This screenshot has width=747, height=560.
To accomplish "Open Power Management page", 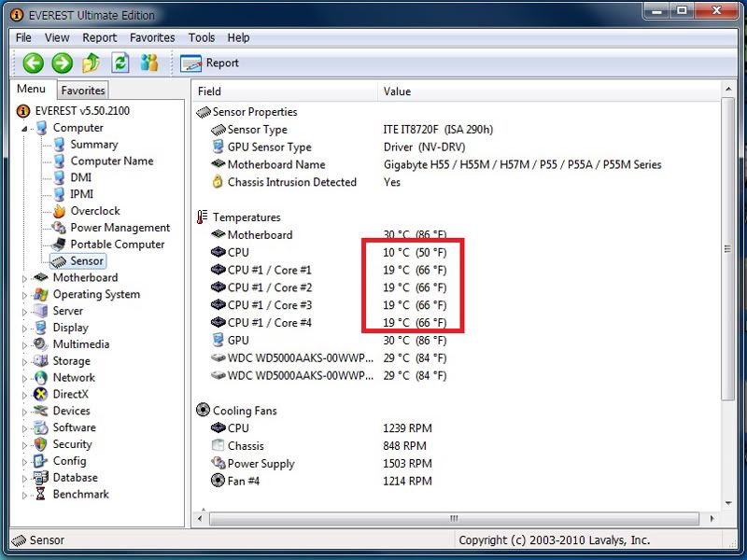I will 120,228.
